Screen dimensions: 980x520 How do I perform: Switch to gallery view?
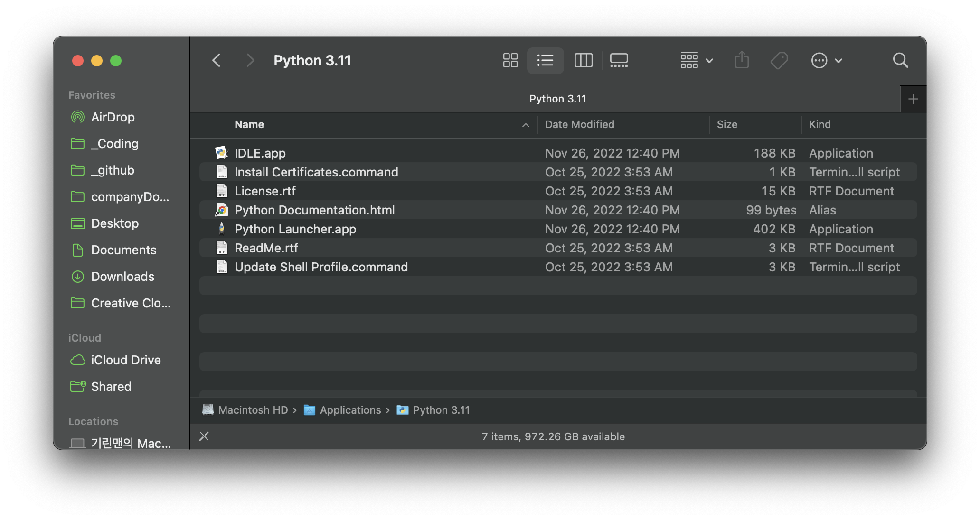point(619,60)
